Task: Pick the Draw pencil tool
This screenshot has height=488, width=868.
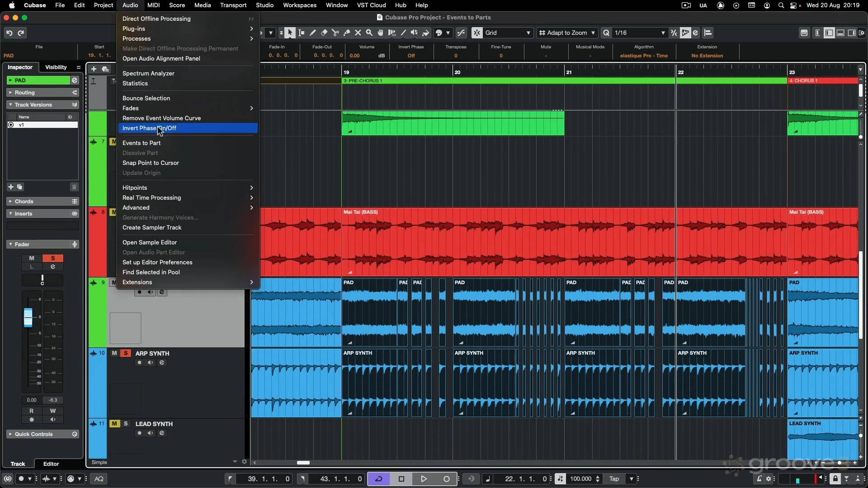Action: pos(313,33)
